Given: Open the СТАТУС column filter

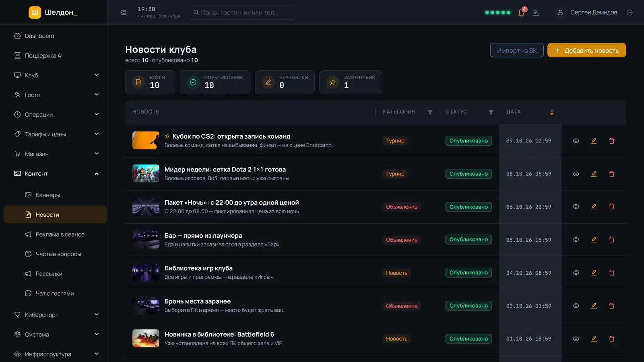Looking at the screenshot, I should point(491,112).
